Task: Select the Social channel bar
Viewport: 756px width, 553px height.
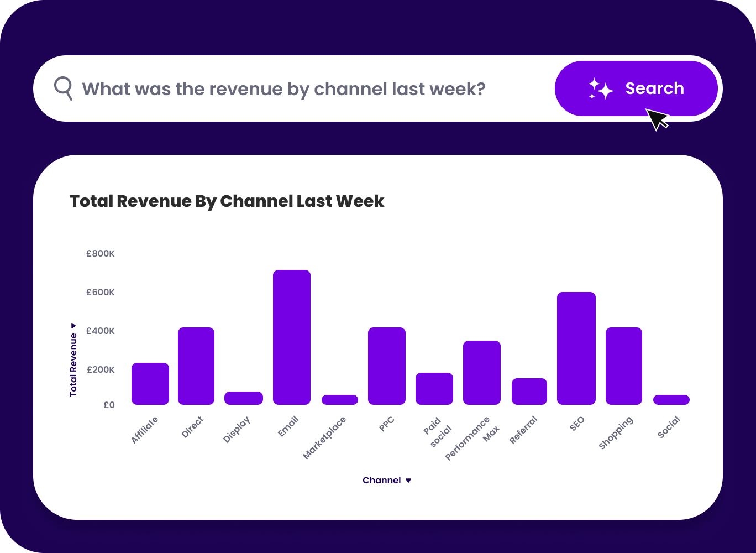Action: pos(671,400)
